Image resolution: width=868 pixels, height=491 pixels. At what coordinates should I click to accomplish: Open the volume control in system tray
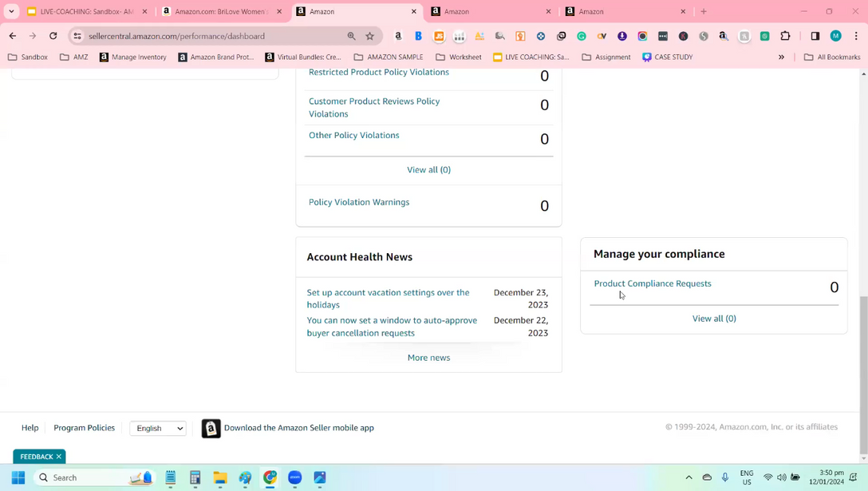click(782, 477)
